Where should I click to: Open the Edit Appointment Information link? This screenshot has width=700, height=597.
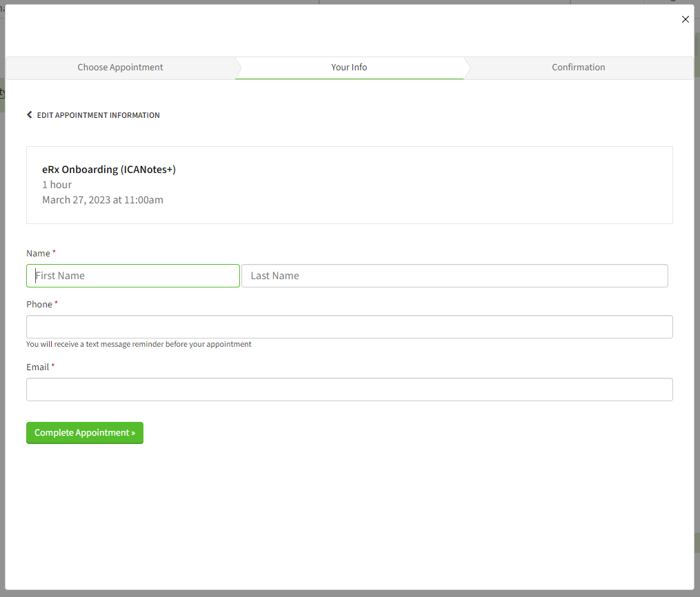[98, 115]
